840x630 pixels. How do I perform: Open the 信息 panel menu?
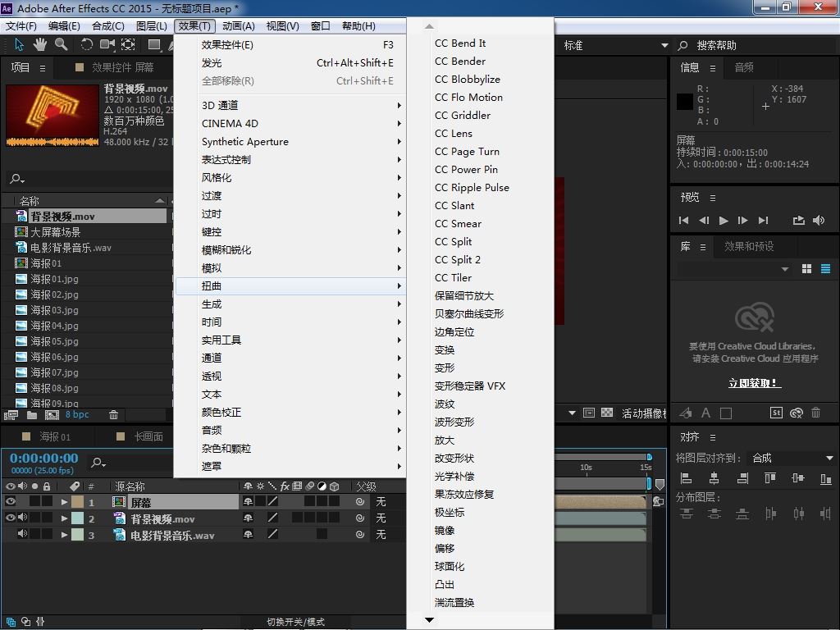coord(713,68)
